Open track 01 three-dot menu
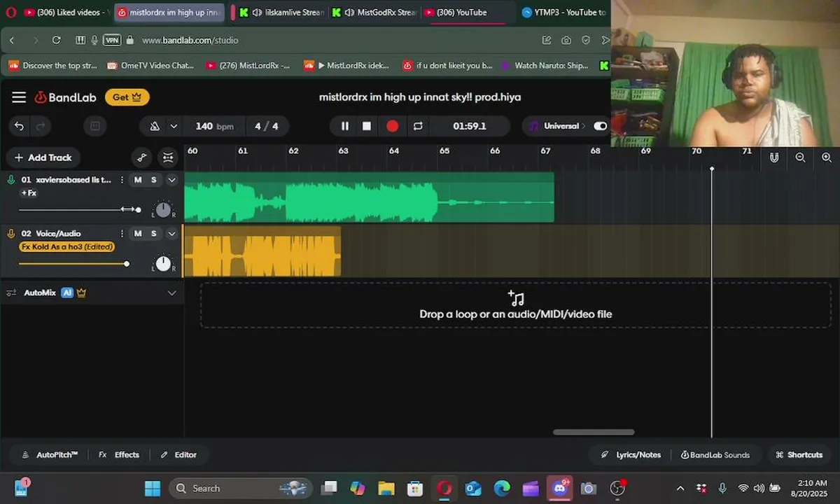840x504 pixels. (x=122, y=180)
